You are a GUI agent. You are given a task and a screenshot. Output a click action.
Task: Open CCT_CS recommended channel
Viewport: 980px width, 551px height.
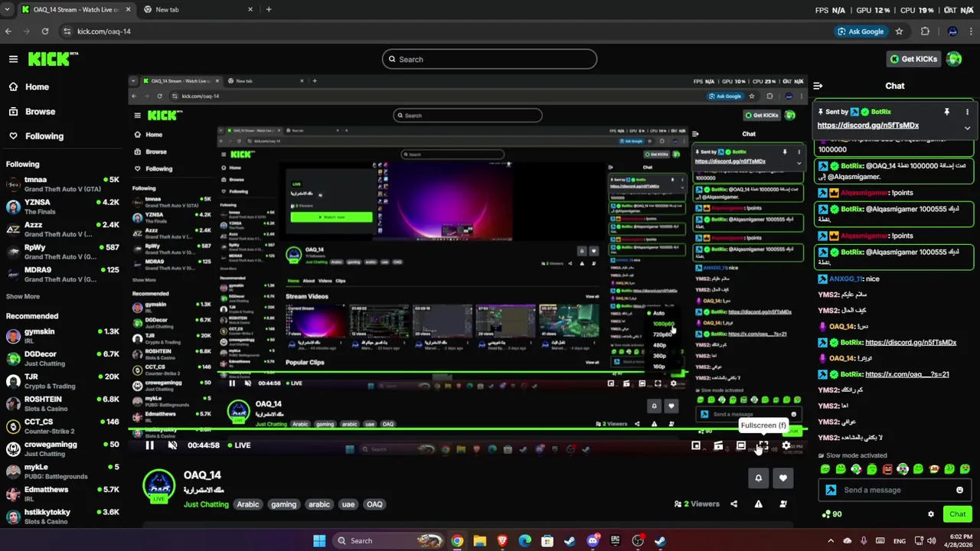coord(63,426)
